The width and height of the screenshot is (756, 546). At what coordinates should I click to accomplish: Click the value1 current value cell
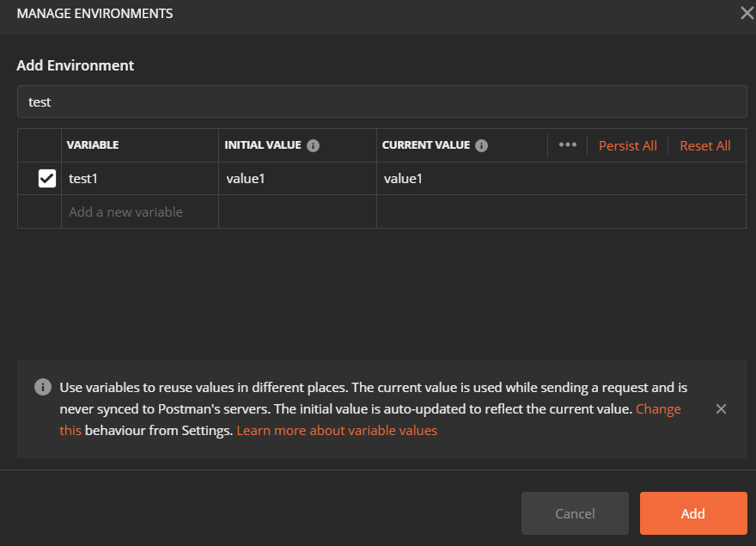tap(560, 179)
